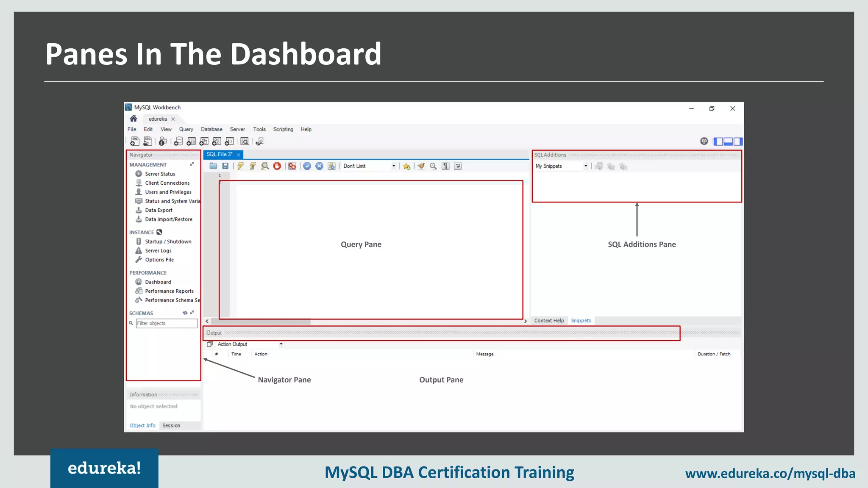Open the Action Output dropdown
Viewport: 868px width, 488px height.
(281, 344)
